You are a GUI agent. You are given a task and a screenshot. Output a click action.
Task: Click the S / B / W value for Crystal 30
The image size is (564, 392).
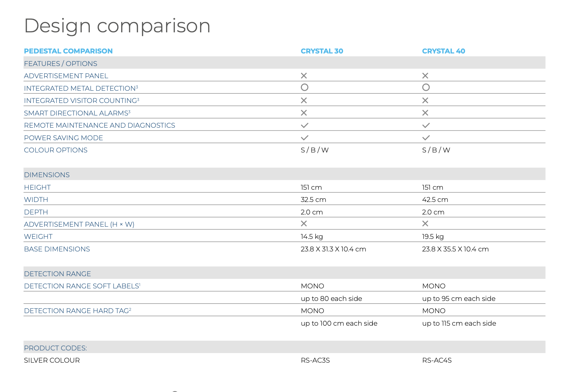coord(315,150)
